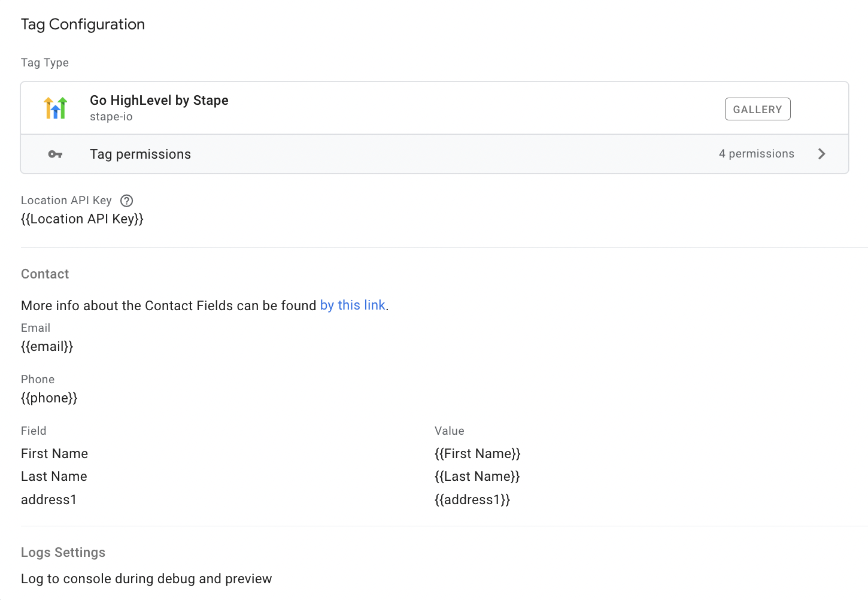Click the {{phone}} value
Viewport: 868px width, 600px height.
(49, 398)
